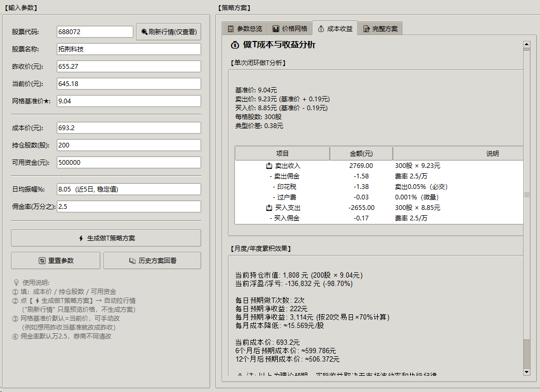The width and height of the screenshot is (540, 392).
Task: Click the 刷新行情(仅查看) button
Action: tap(169, 32)
